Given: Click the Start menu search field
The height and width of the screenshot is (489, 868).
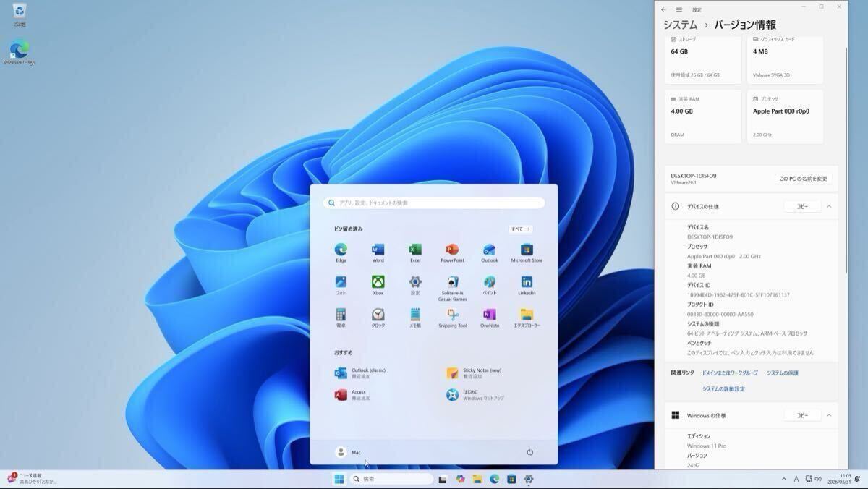Looking at the screenshot, I should pos(434,203).
